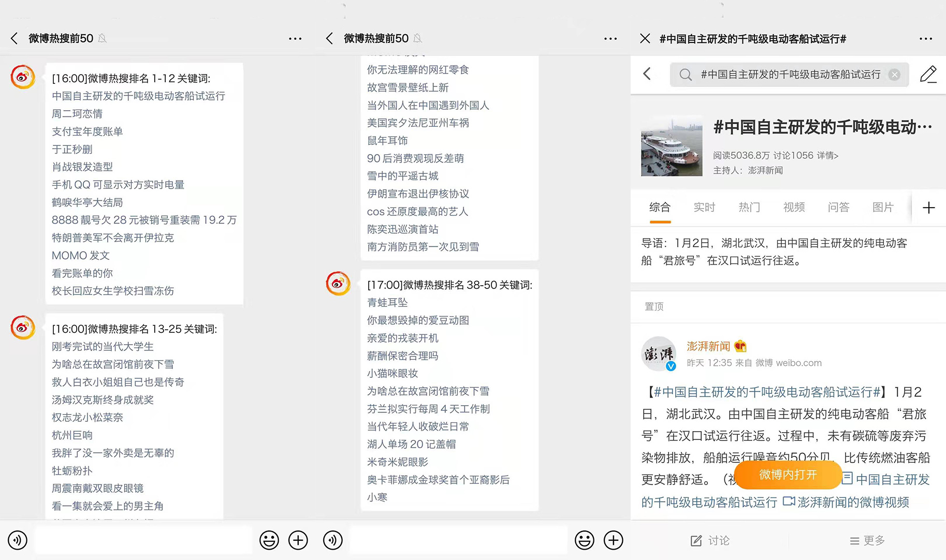
Task: Tap the 更多 button at the bottom
Action: [x=867, y=541]
